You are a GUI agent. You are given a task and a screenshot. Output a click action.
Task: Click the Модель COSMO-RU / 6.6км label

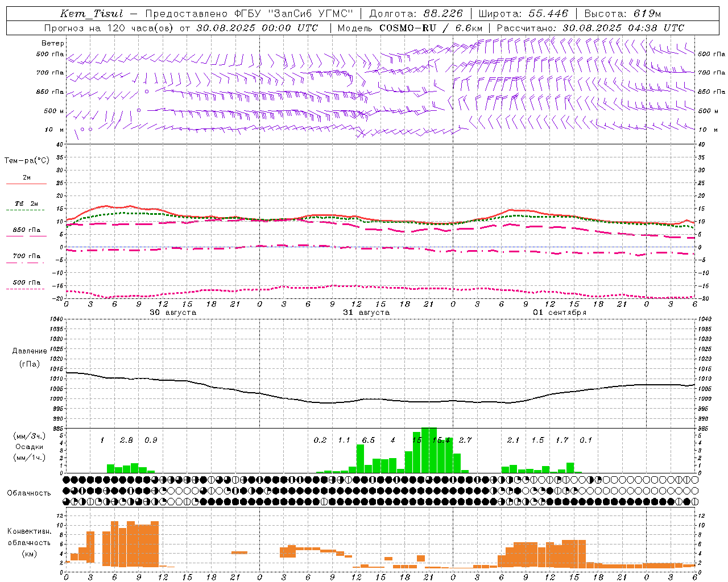[409, 28]
